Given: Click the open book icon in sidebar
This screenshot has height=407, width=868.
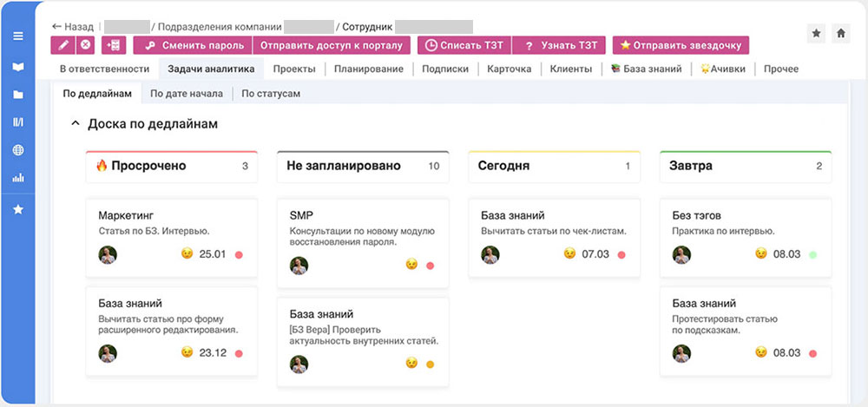Looking at the screenshot, I should [x=17, y=67].
